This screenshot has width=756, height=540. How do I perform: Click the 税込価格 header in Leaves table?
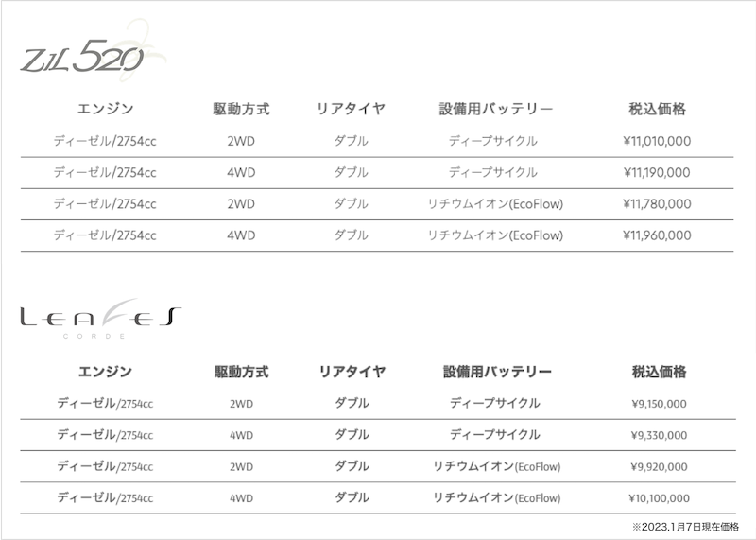[x=658, y=372]
